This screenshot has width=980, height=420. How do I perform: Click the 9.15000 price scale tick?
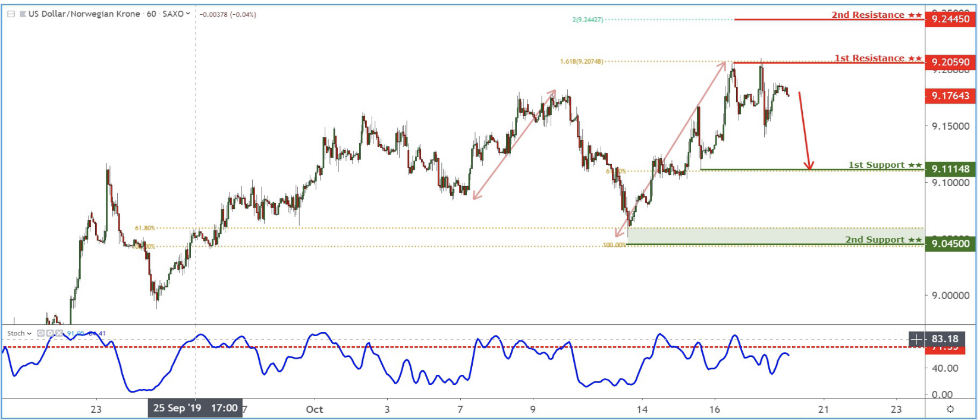pos(950,126)
